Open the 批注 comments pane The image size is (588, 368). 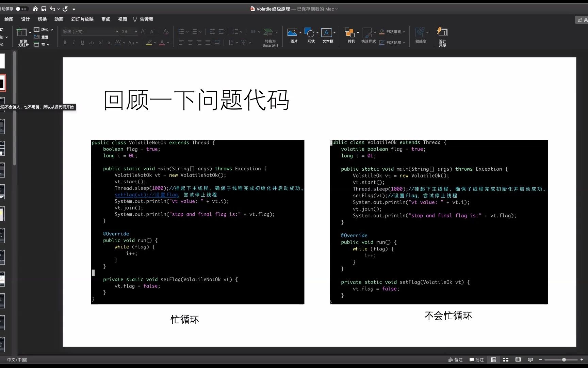coord(476,359)
